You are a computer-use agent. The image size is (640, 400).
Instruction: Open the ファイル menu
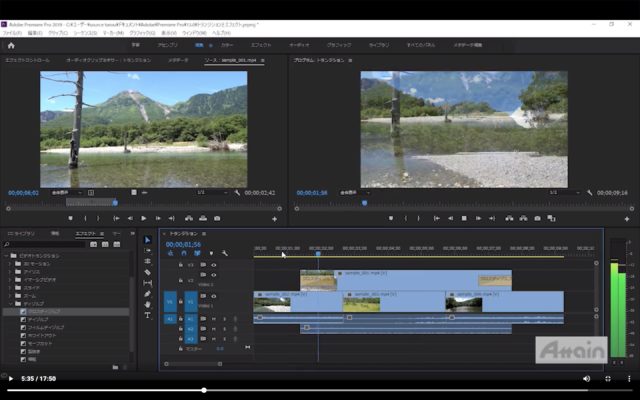pos(12,33)
